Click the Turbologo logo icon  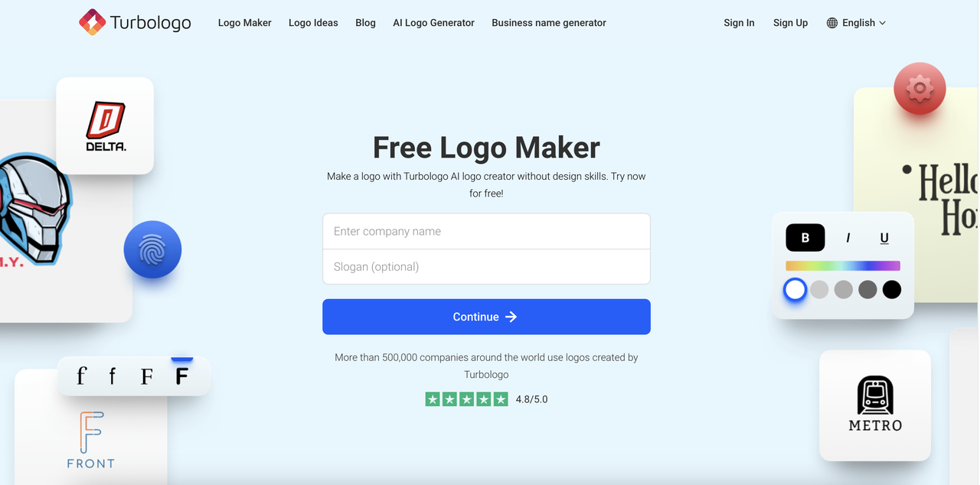(92, 22)
